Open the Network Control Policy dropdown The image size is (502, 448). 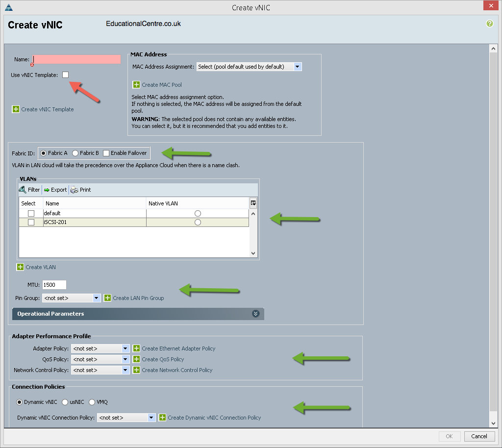100,370
